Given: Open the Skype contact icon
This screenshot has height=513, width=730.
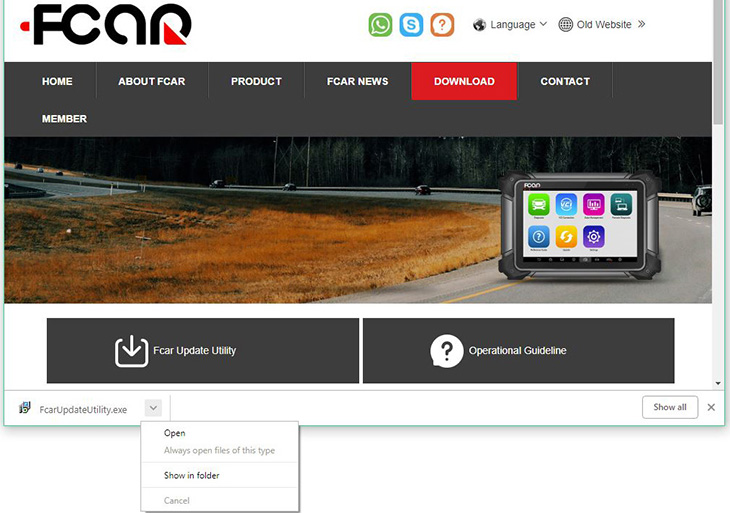Looking at the screenshot, I should (411, 25).
